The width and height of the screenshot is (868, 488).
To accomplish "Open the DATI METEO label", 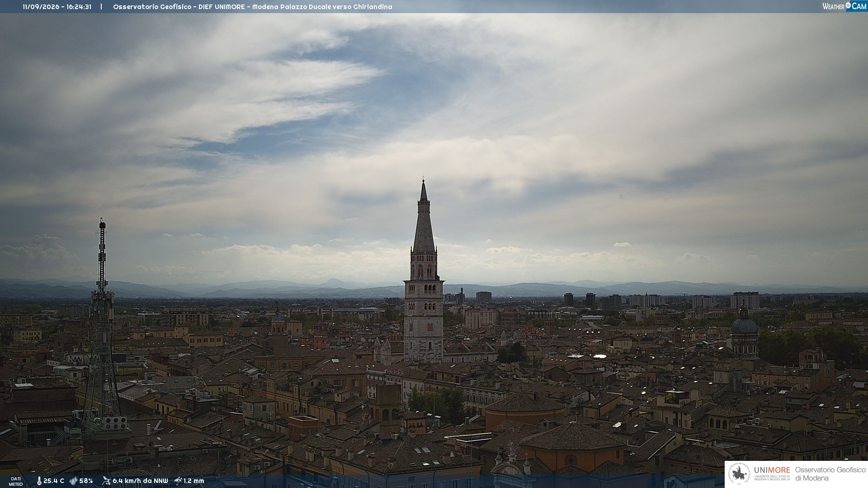I will click(16, 481).
